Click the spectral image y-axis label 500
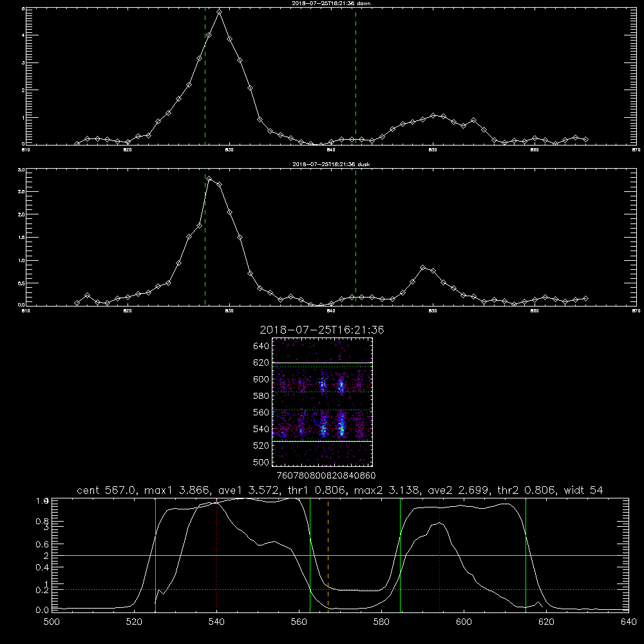 point(261,462)
